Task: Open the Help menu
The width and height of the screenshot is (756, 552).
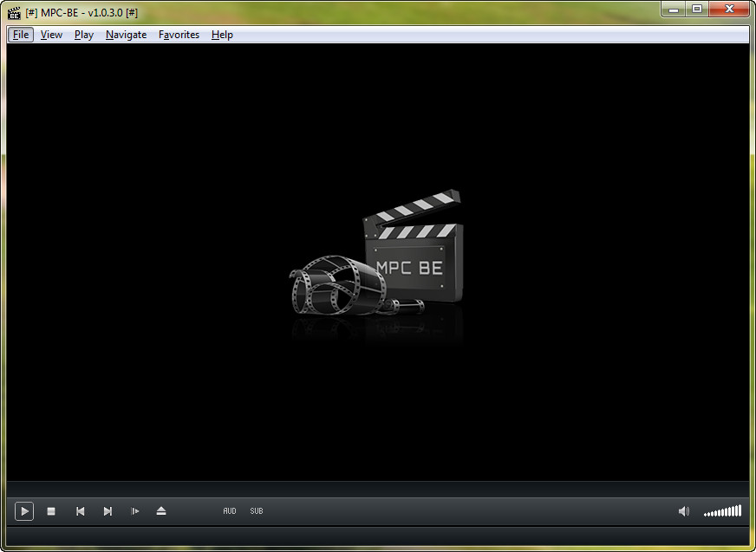Action: click(x=222, y=35)
